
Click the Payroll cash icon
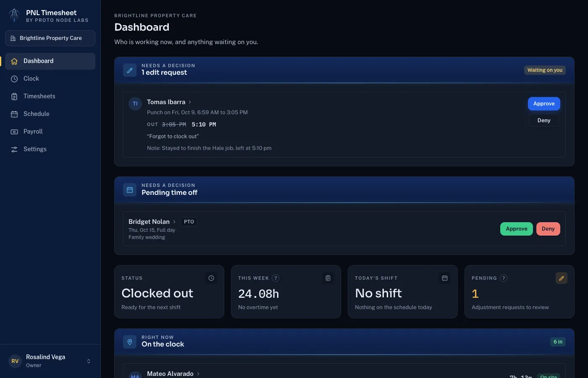(x=14, y=132)
